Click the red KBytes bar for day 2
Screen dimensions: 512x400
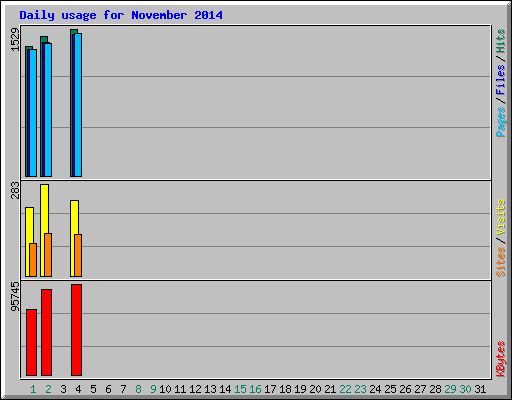[46, 332]
